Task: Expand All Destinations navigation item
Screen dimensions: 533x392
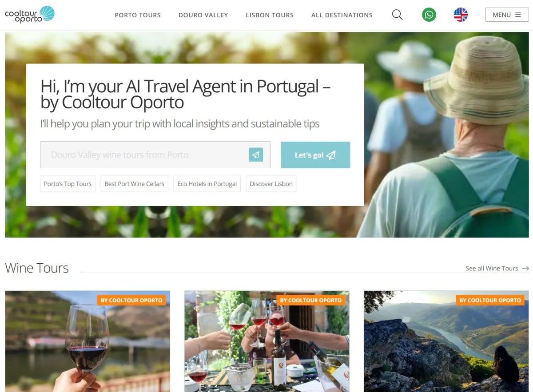Action: [x=342, y=15]
